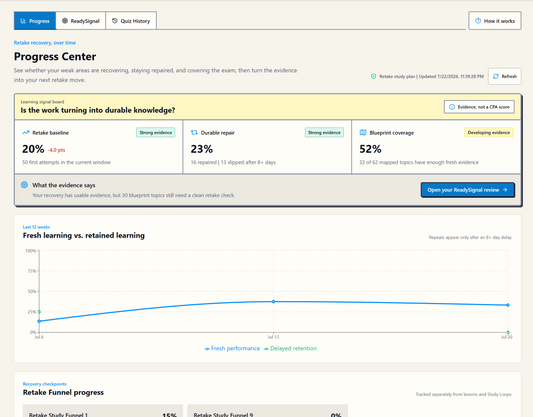
Task: Click the Last 12 weeks label
Action: (36, 227)
